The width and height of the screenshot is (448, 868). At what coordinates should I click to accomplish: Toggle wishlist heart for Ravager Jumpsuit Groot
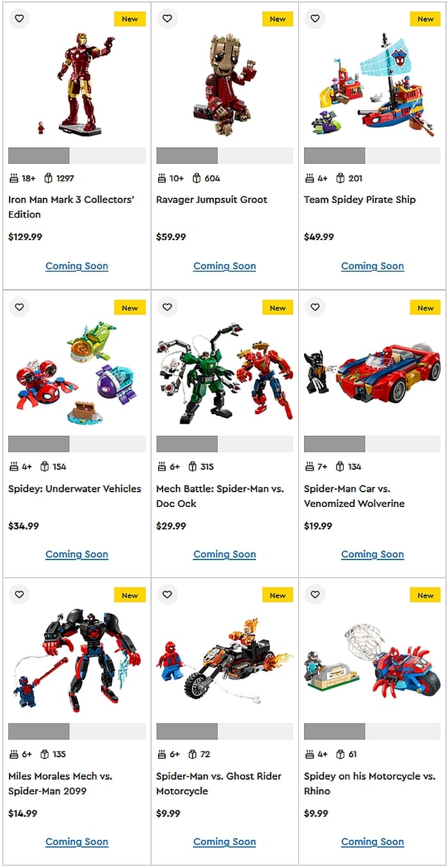coord(167,19)
